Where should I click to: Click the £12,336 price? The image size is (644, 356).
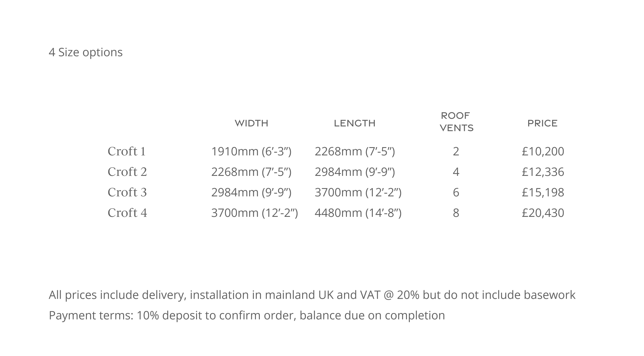point(543,172)
